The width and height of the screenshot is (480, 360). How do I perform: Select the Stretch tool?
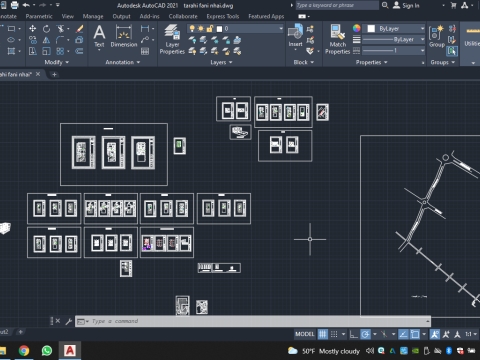[32, 51]
